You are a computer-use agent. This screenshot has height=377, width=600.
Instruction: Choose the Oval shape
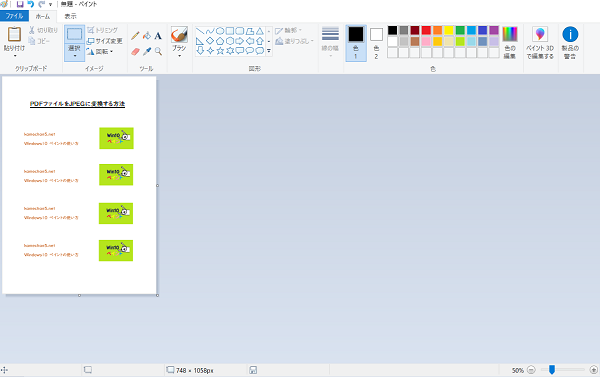tap(220, 31)
